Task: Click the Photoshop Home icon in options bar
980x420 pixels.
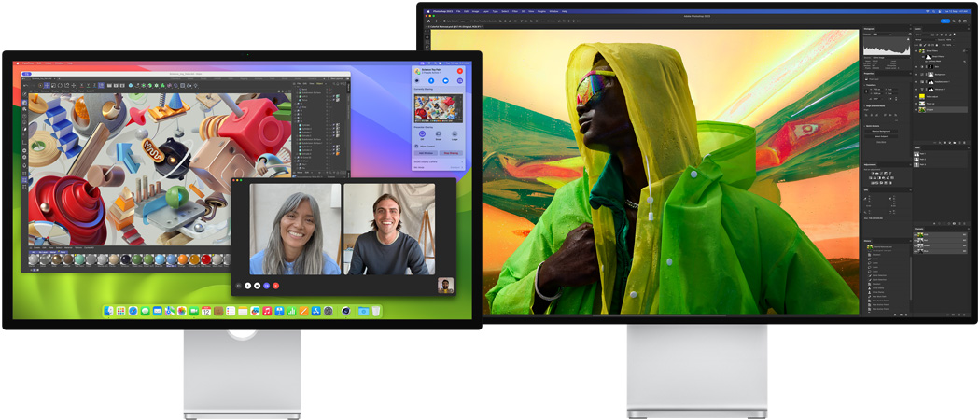Action: 429,20
